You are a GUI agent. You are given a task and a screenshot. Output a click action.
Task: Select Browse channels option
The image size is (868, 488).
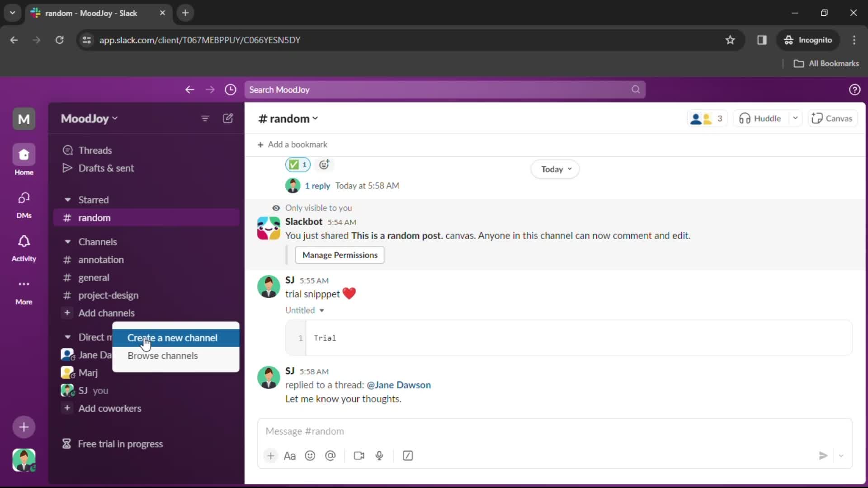[x=163, y=356]
